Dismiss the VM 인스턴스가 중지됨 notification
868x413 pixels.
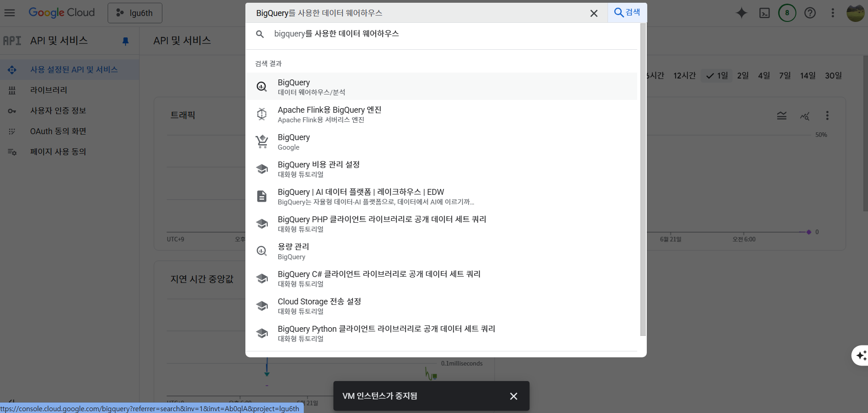tap(514, 396)
